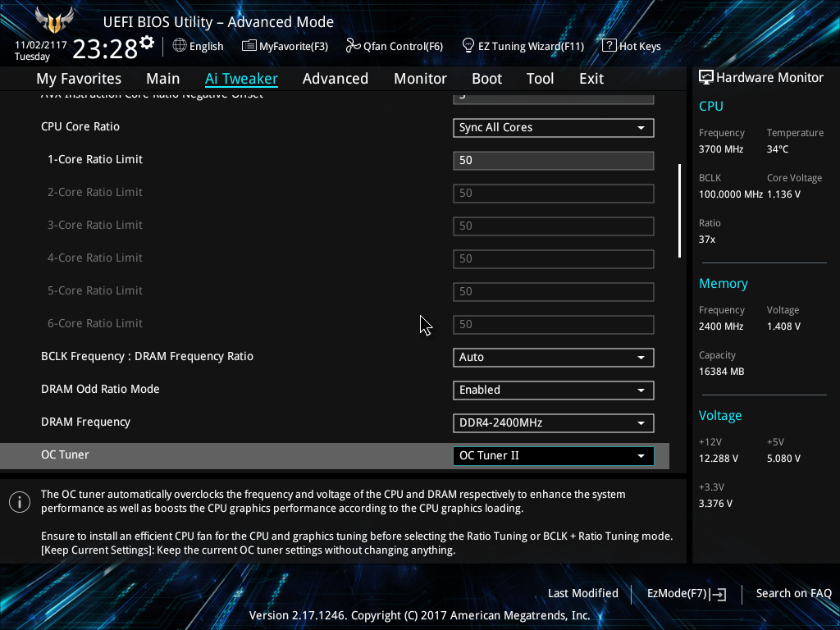Open MyFavorite(F3) list icon
This screenshot has height=630, width=840.
point(249,46)
